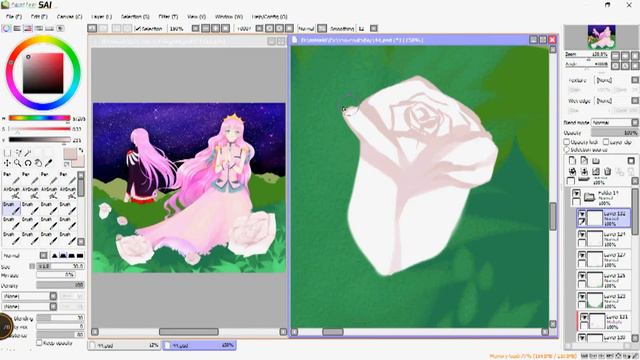Select the first Pen tool preset

pyautogui.click(x=11, y=178)
